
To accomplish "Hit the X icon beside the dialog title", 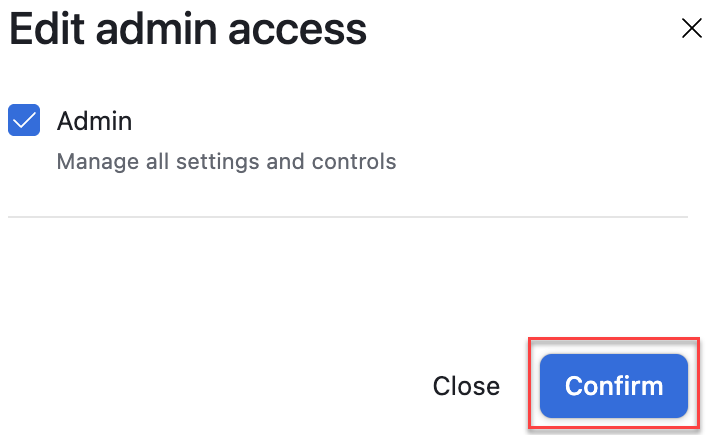I will point(691,28).
